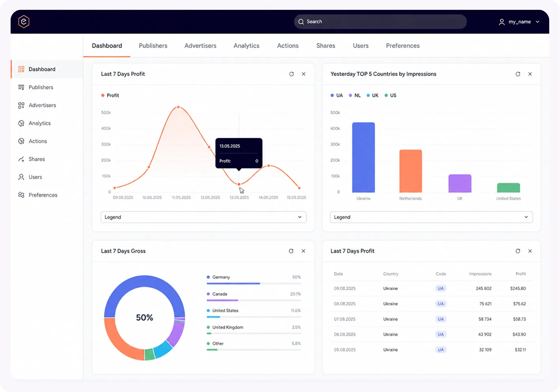Click in the Search field
This screenshot has height=392, width=560.
click(x=380, y=22)
